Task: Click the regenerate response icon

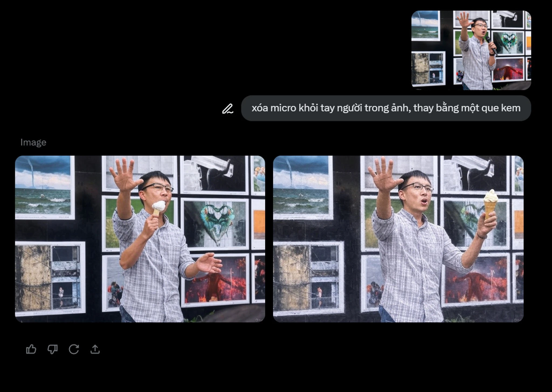Action: 74,349
